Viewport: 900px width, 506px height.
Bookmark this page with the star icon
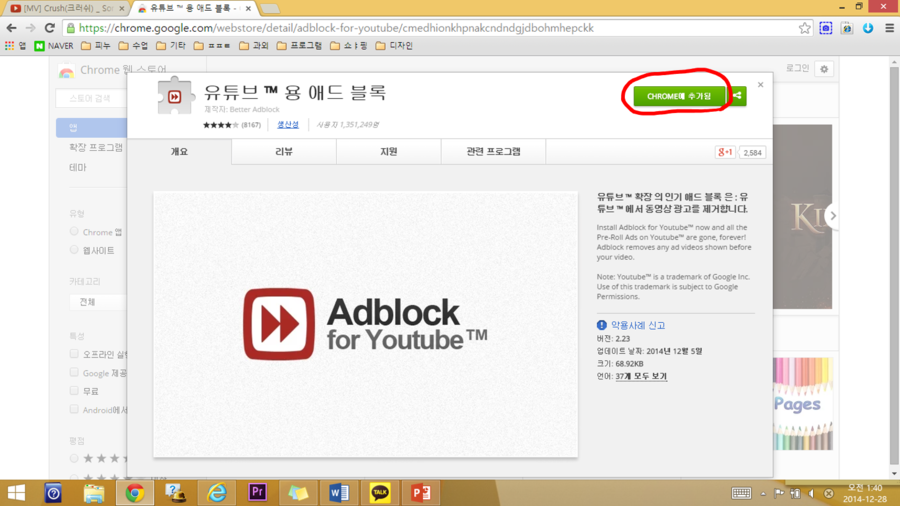805,28
